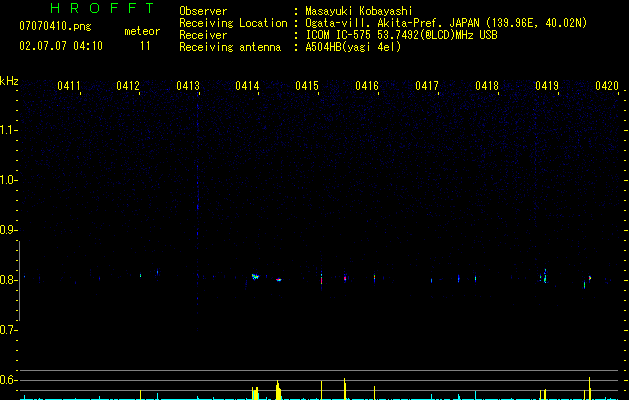
Task: Click the HROFFT title text
Action: (102, 8)
